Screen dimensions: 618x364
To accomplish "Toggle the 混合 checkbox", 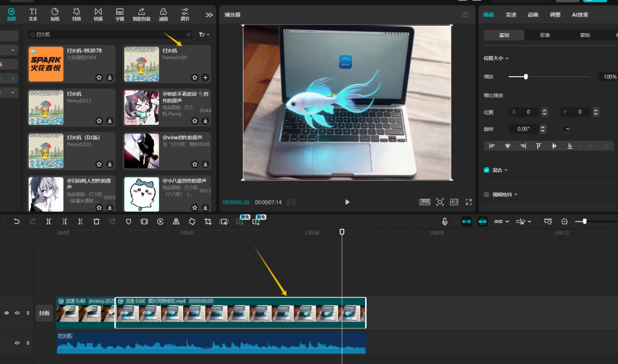I will 487,170.
